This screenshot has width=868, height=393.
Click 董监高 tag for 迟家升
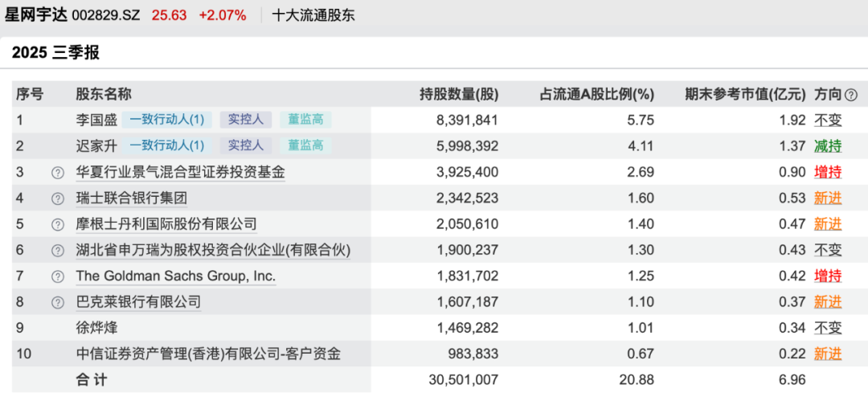point(305,145)
